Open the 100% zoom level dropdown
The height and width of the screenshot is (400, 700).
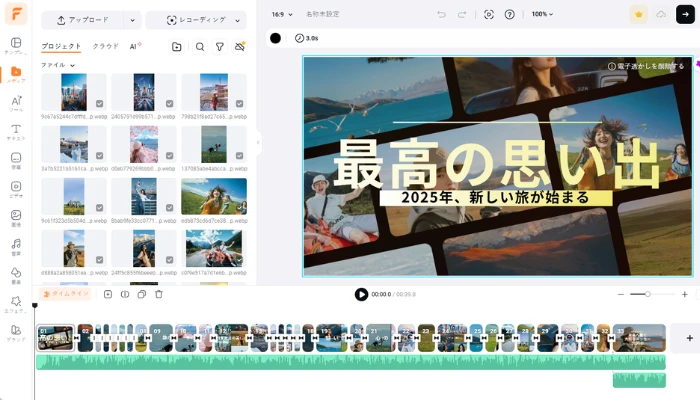(542, 14)
